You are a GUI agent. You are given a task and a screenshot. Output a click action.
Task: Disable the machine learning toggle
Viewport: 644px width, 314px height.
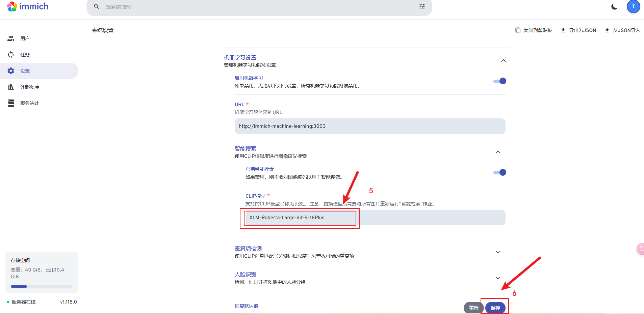(x=500, y=81)
